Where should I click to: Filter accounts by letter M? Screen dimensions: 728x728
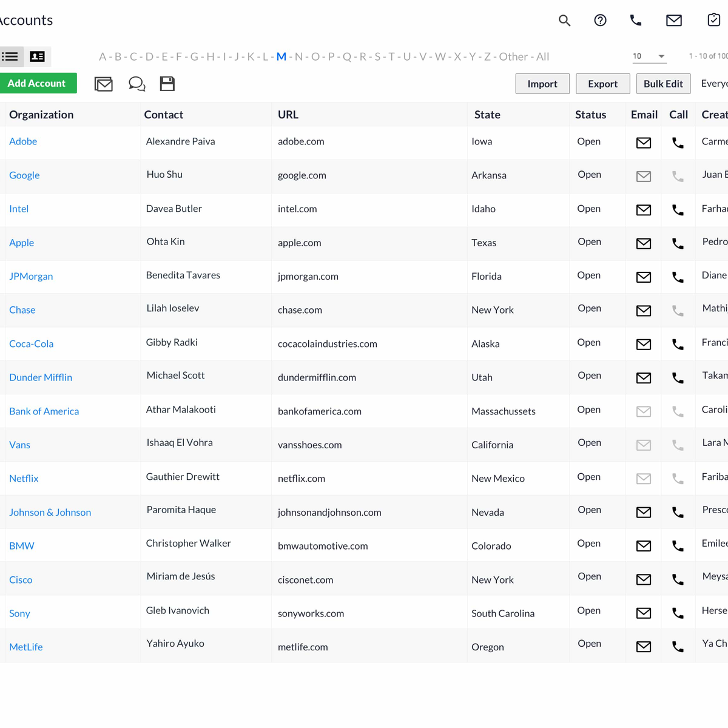tap(281, 56)
